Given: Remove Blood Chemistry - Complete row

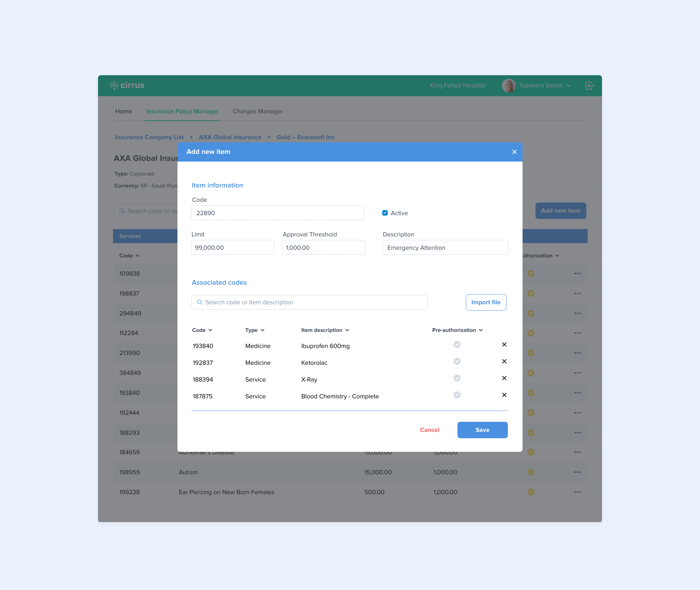Looking at the screenshot, I should coord(504,395).
